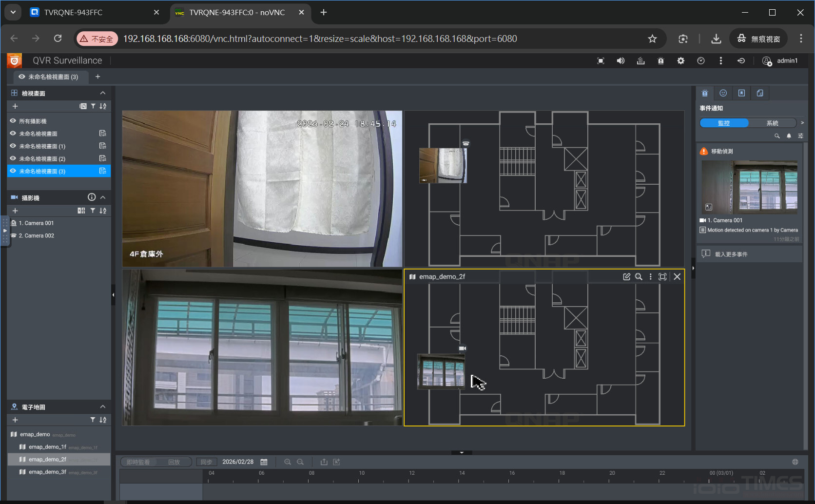This screenshot has width=815, height=504.
Task: Switch event notifications to 系統
Action: [772, 123]
